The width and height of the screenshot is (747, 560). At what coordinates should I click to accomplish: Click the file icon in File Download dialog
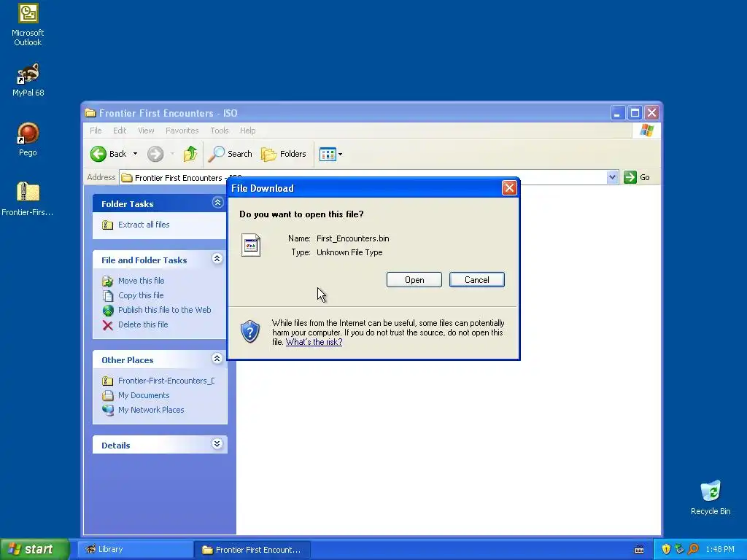coord(251,245)
